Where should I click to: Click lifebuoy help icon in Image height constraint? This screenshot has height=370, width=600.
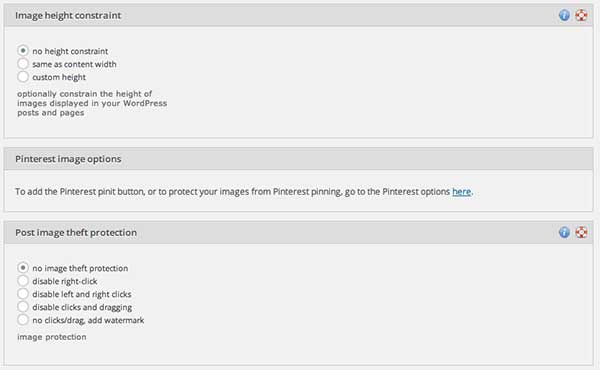click(x=581, y=15)
